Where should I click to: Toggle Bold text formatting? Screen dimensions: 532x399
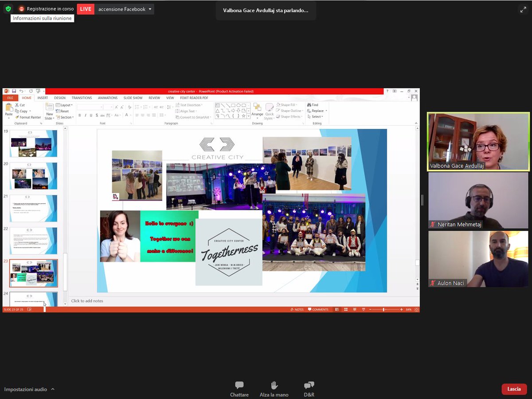pyautogui.click(x=79, y=115)
